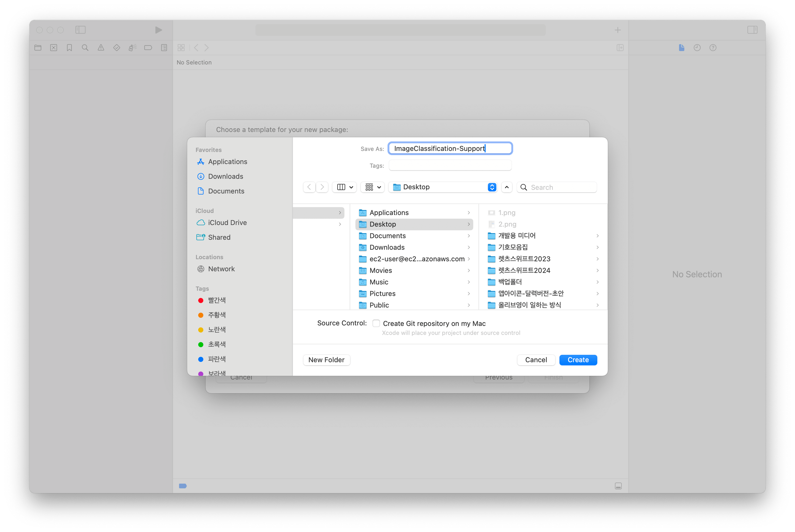Enable Create Git repository on my Mac
795x532 pixels.
[376, 323]
